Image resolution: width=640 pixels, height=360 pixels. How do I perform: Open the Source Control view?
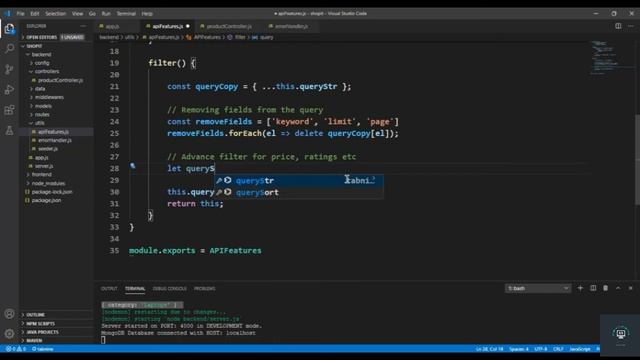click(9, 69)
